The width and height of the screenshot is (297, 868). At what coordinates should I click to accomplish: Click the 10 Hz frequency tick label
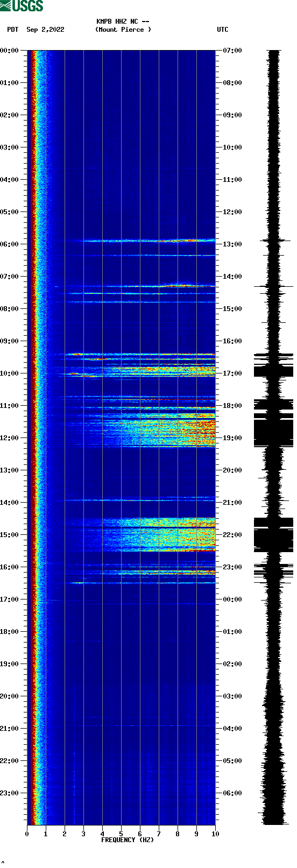tap(215, 834)
